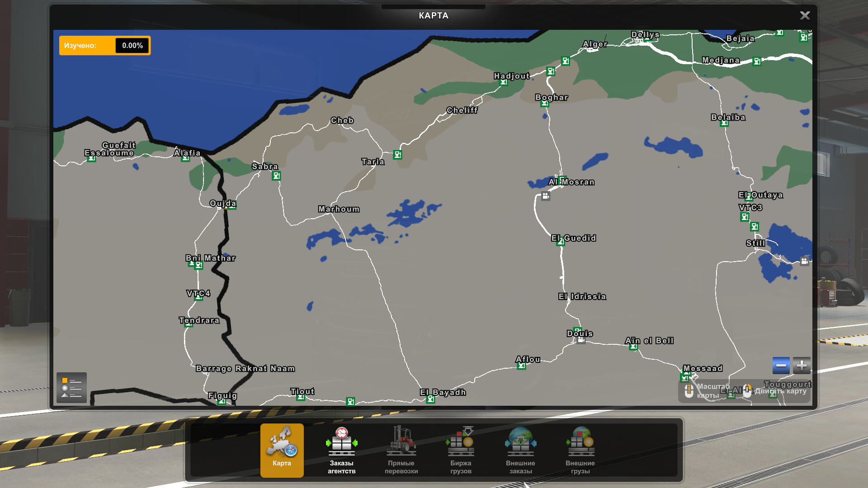Select the Прямые перевозки option

click(x=401, y=450)
